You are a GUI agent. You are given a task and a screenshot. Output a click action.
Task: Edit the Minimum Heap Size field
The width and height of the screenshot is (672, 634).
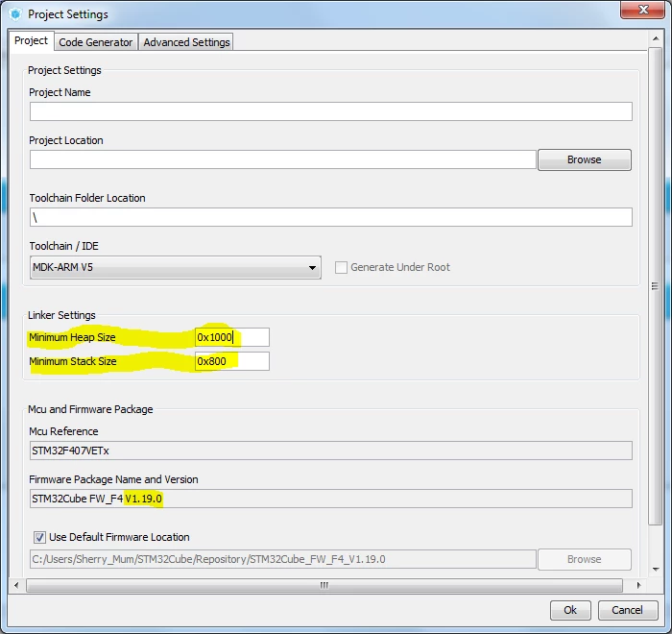[232, 337]
